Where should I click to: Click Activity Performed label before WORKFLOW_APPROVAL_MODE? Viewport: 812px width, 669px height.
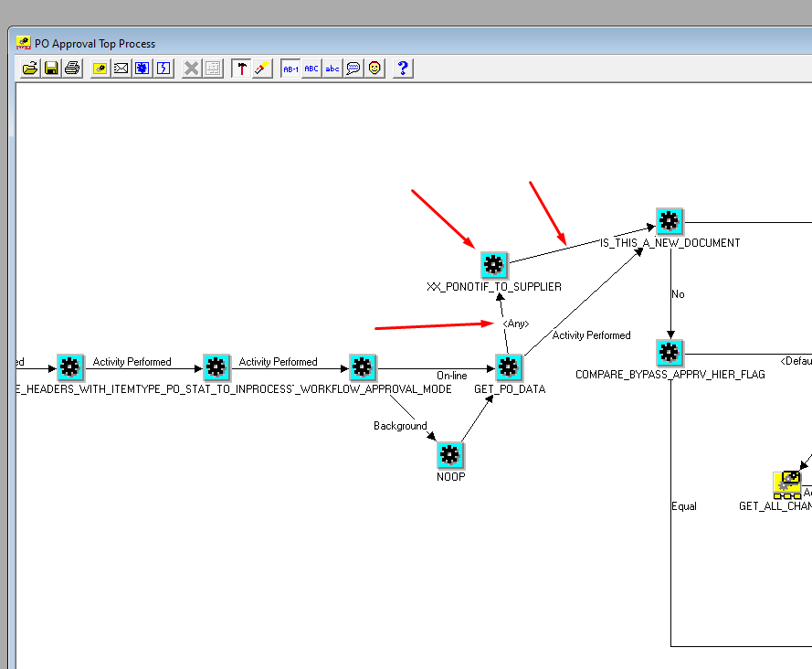[278, 362]
